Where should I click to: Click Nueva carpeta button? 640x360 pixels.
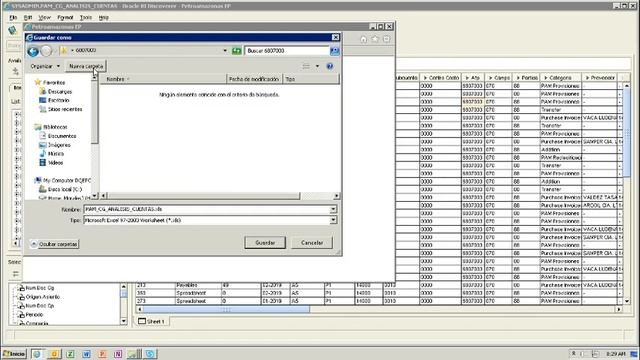click(86, 66)
